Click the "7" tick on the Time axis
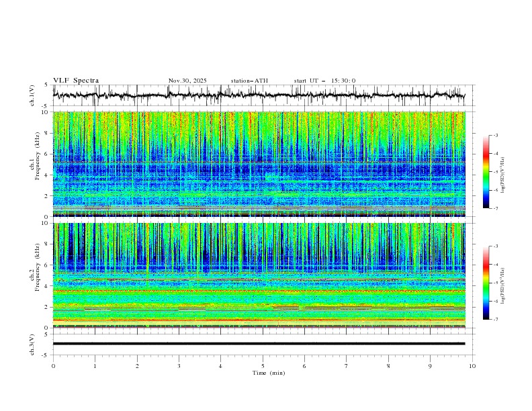The width and height of the screenshot is (532, 411). coord(347,366)
